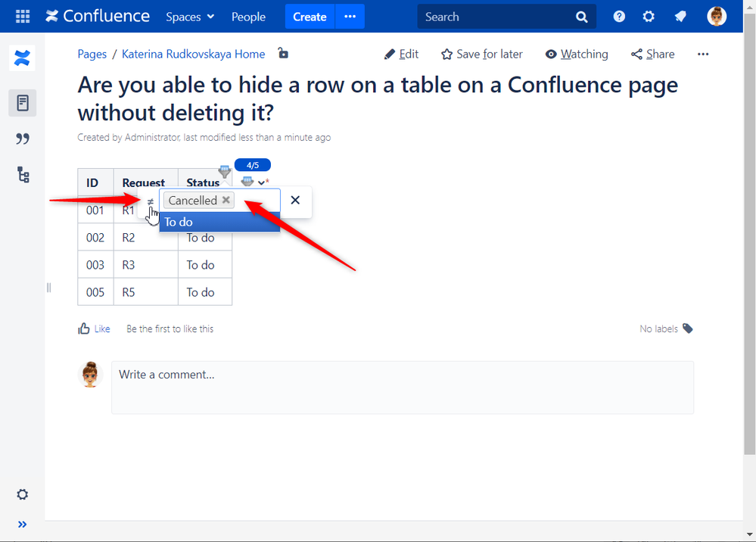
Task: Close the filter popup with X
Action: (x=295, y=200)
